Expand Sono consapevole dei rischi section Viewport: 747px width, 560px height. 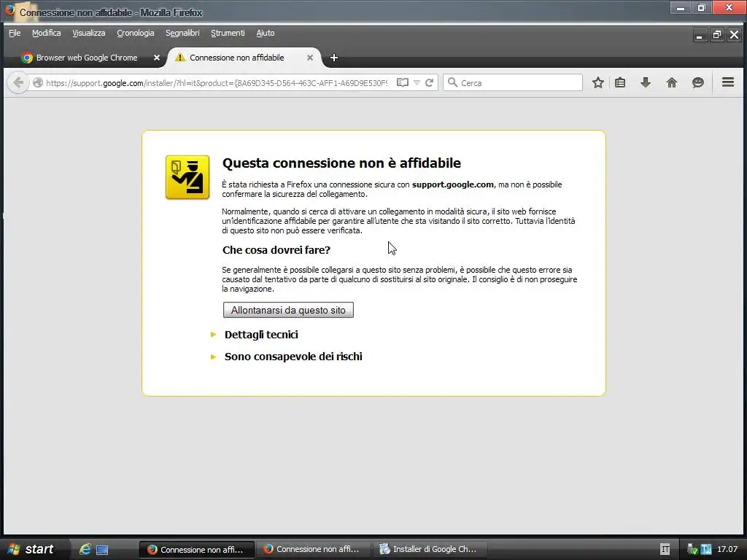coord(293,356)
